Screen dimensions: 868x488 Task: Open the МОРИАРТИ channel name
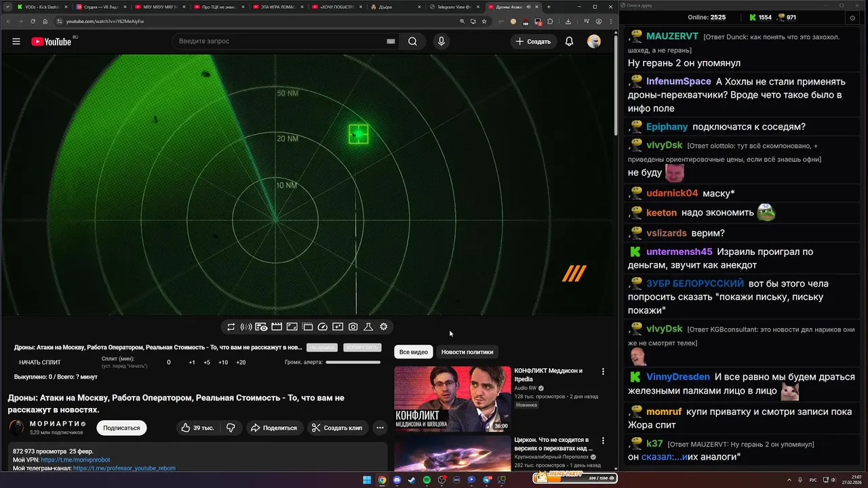coord(56,424)
